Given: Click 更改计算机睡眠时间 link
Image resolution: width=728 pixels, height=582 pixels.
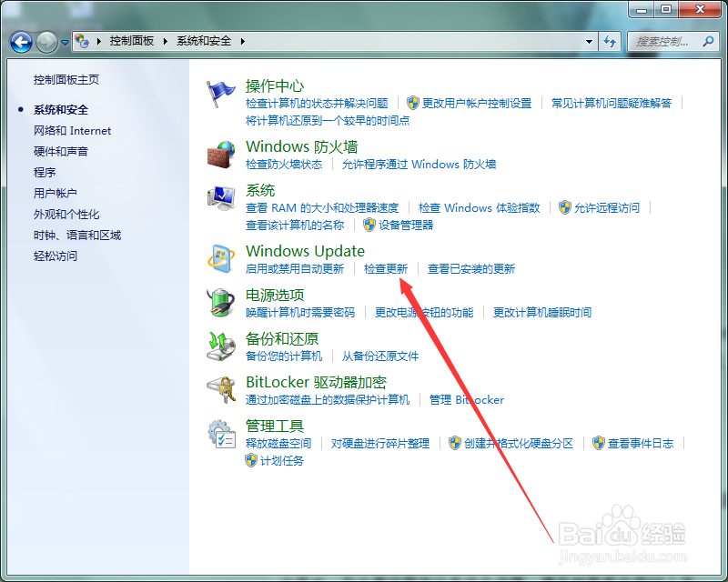Looking at the screenshot, I should [x=542, y=313].
